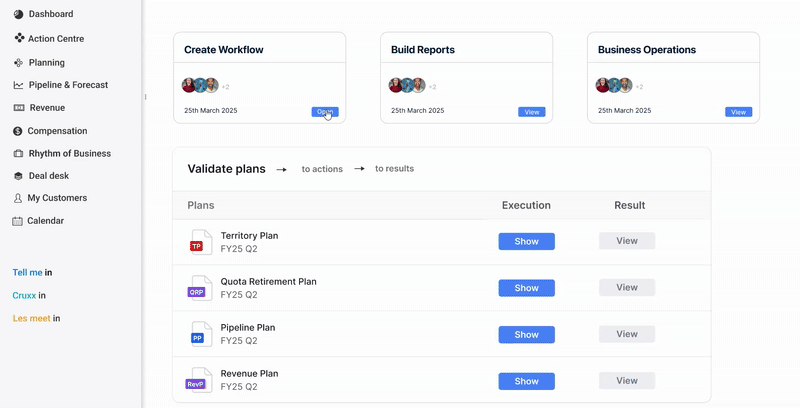This screenshot has height=408, width=800.
Task: Click the Calendar icon in sidebar
Action: (17, 221)
